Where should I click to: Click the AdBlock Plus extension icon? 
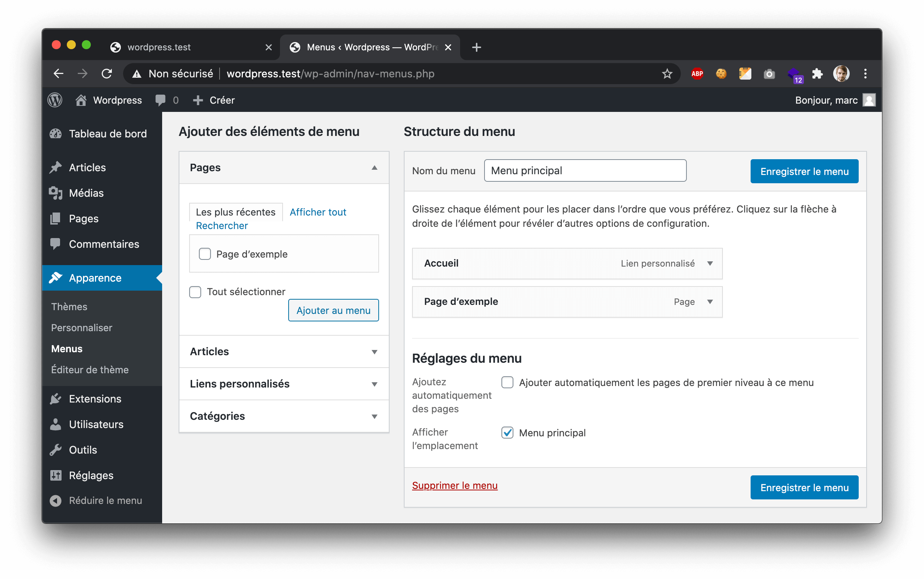pyautogui.click(x=697, y=74)
